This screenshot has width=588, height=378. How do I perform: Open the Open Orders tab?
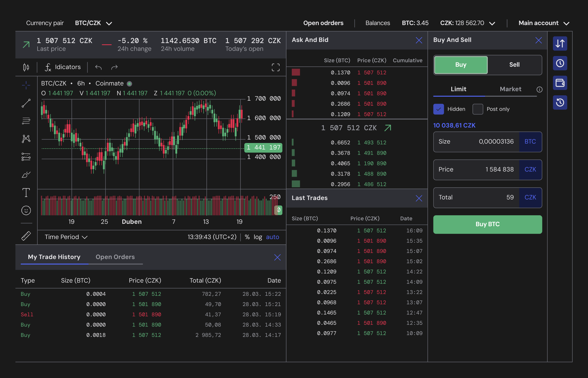tap(115, 257)
